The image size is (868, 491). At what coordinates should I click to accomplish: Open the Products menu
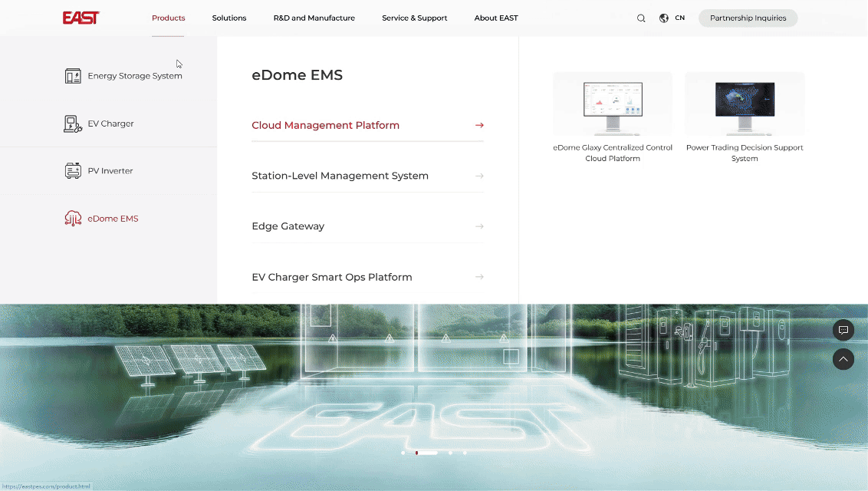pos(168,18)
